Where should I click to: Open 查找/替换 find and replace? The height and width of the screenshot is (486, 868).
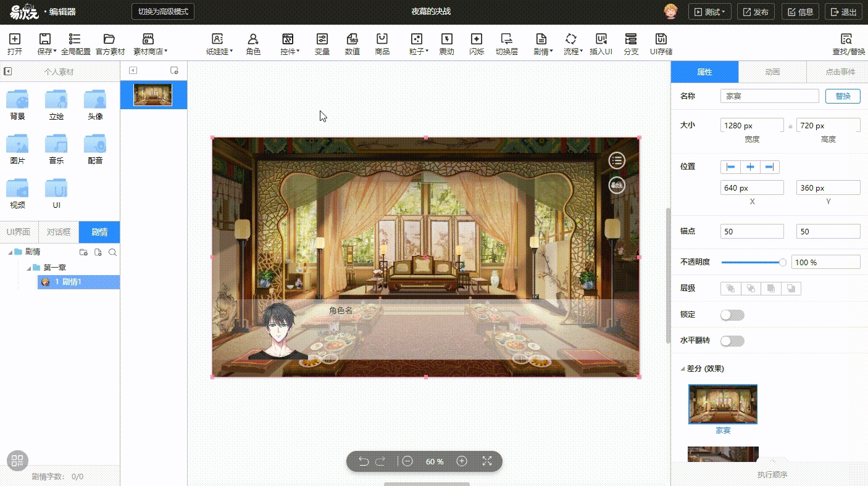(x=848, y=44)
